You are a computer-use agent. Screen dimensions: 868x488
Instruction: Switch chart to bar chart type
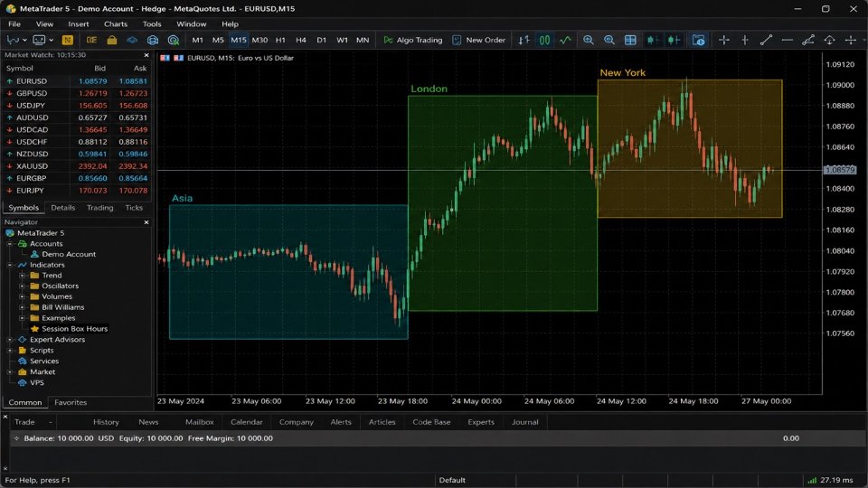[x=524, y=40]
